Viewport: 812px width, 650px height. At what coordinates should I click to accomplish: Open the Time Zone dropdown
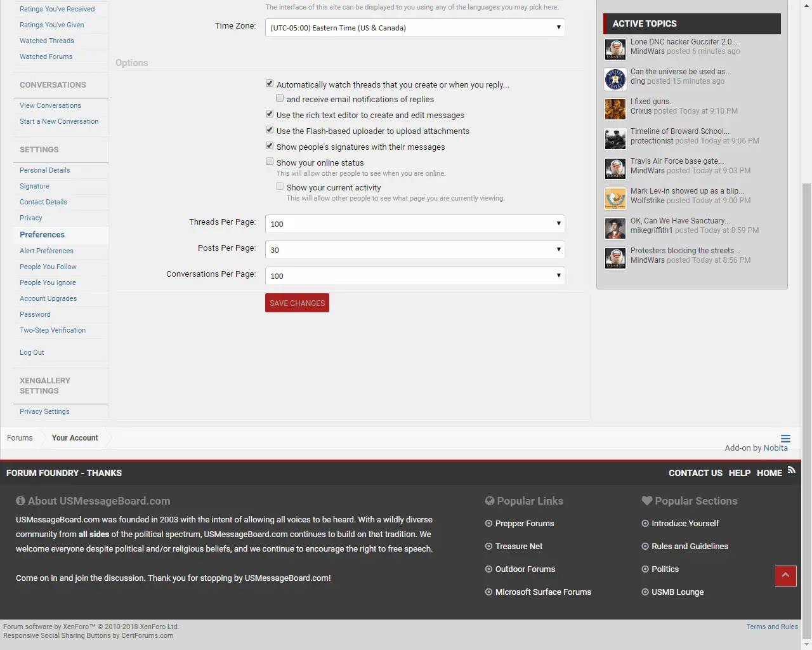414,28
